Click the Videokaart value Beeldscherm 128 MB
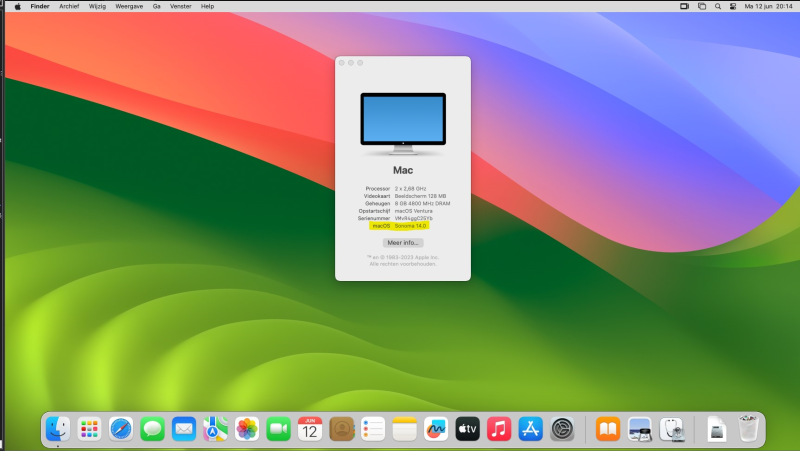This screenshot has width=800, height=451. click(x=420, y=196)
